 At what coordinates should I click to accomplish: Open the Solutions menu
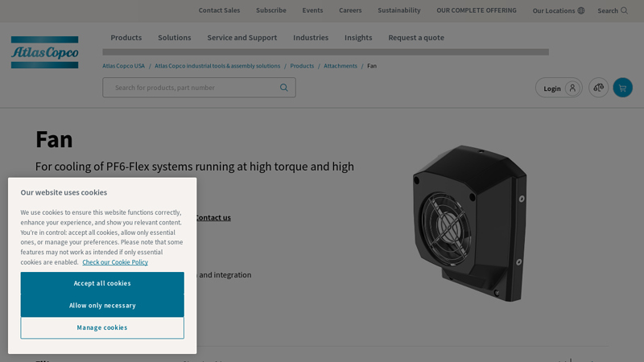(x=174, y=38)
